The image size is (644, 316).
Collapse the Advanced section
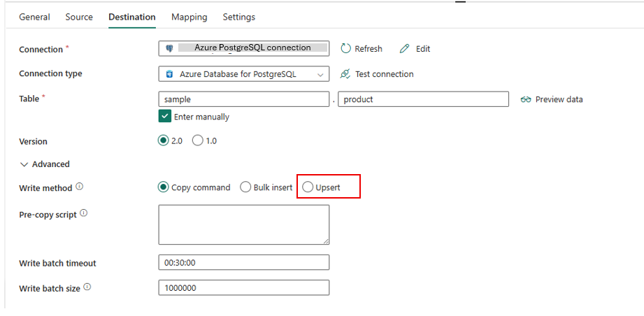[45, 164]
